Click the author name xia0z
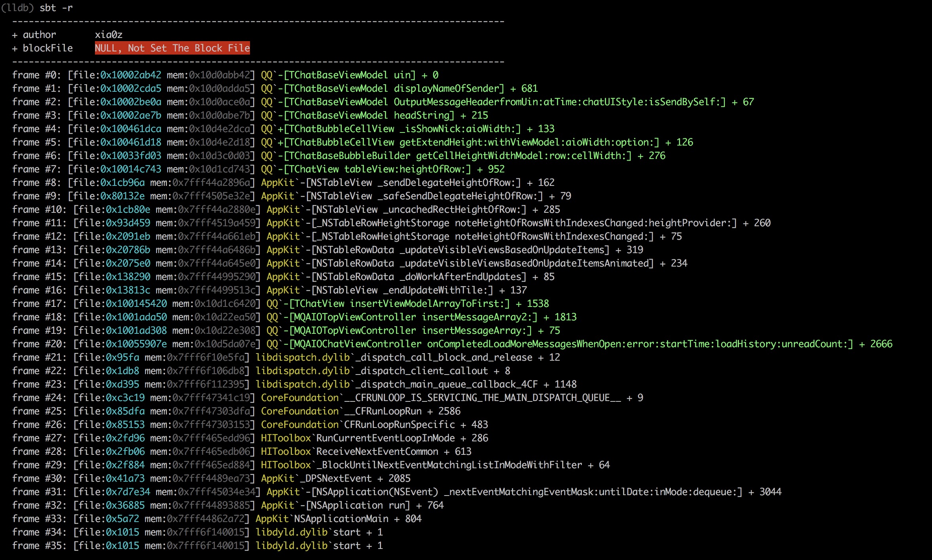The height and width of the screenshot is (560, 932). (x=108, y=35)
